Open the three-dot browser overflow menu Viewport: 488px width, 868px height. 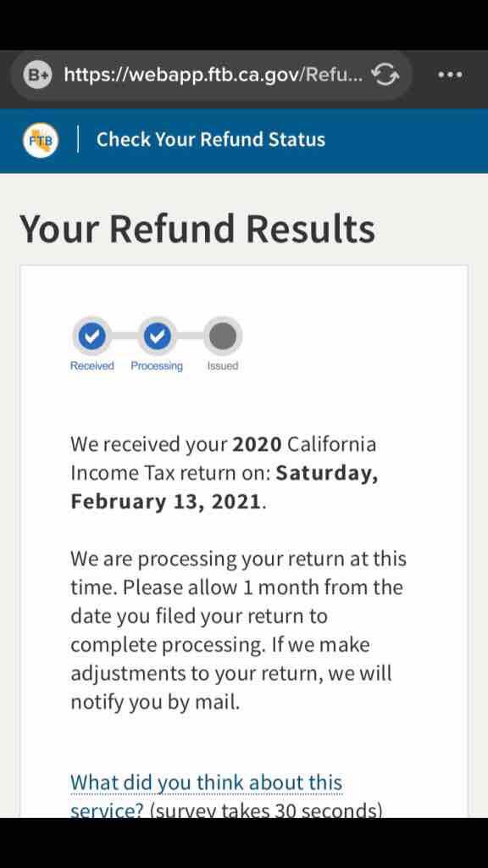(450, 75)
